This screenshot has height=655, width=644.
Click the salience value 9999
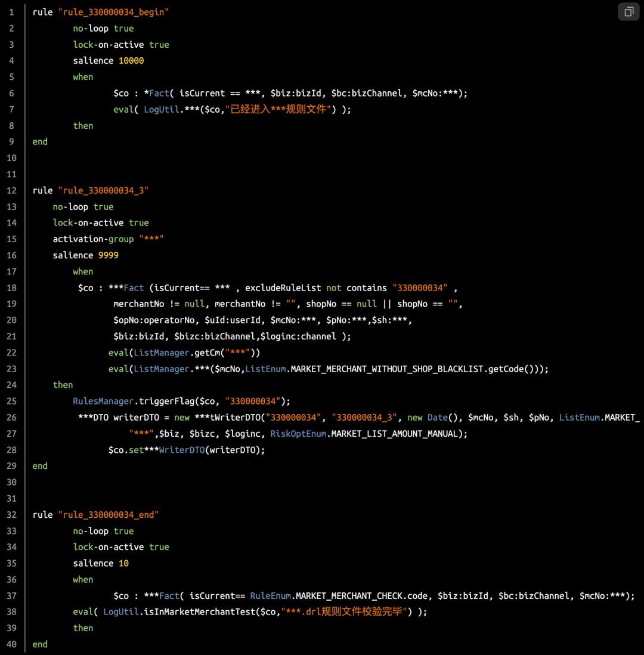coord(109,255)
